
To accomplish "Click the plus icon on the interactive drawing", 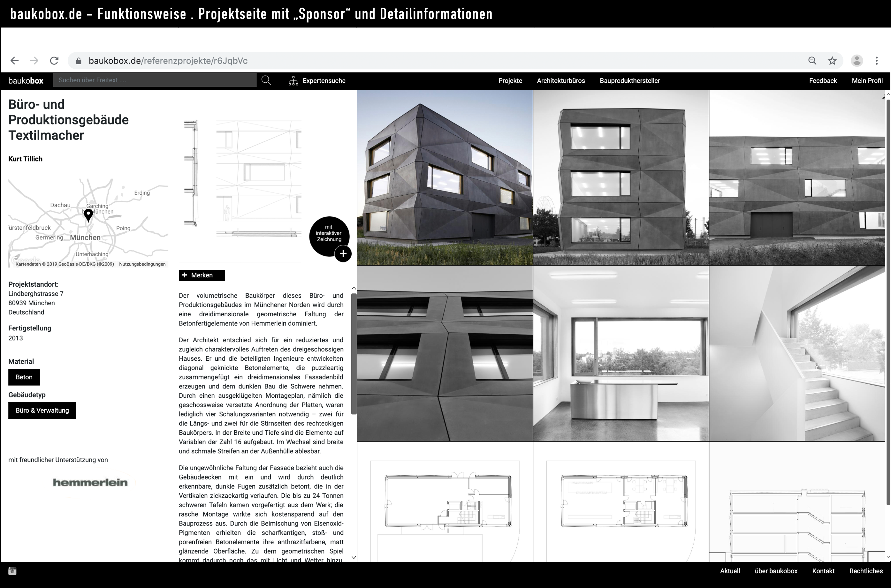I will [x=343, y=254].
